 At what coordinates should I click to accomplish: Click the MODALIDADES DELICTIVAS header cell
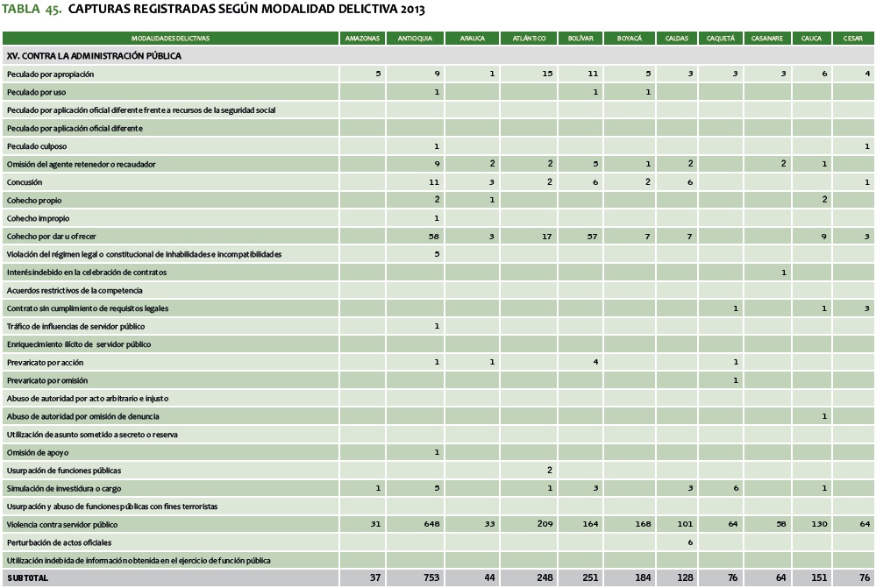[170, 39]
